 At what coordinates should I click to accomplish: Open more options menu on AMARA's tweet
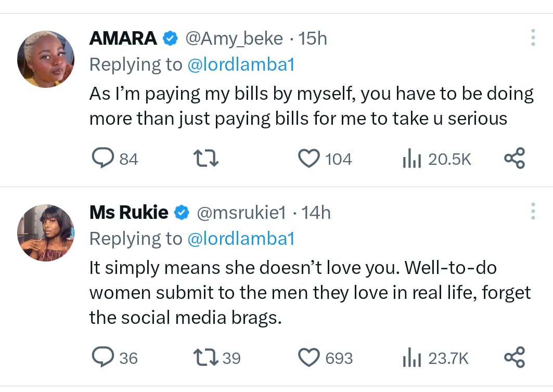tap(533, 38)
